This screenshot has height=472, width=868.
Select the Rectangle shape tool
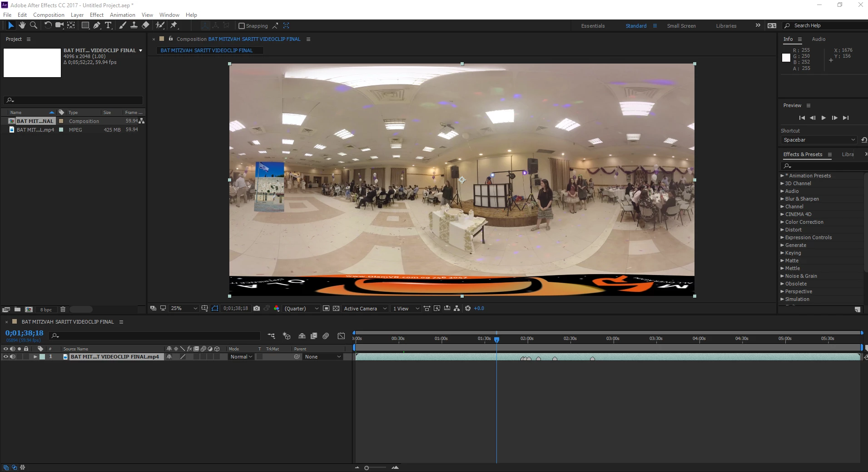pos(85,25)
